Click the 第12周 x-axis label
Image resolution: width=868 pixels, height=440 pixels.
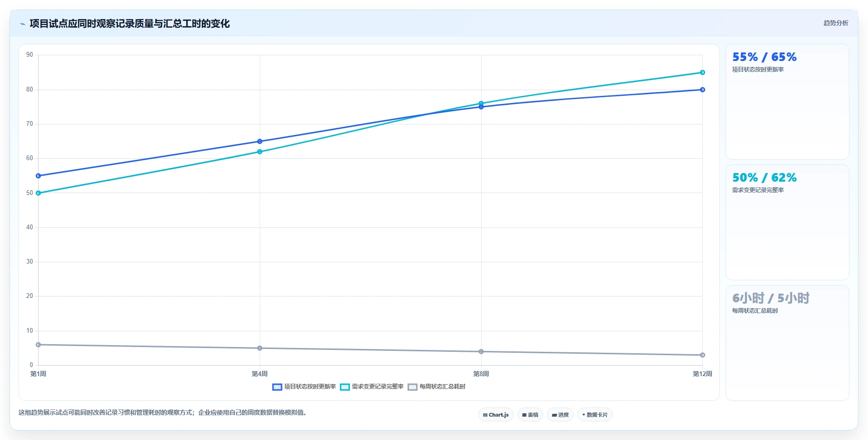point(702,374)
